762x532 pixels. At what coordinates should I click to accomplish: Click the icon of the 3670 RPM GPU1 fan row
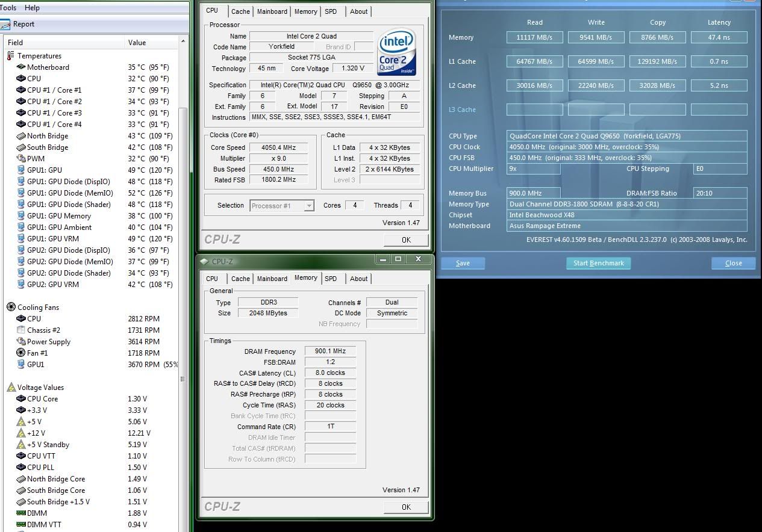click(21, 365)
